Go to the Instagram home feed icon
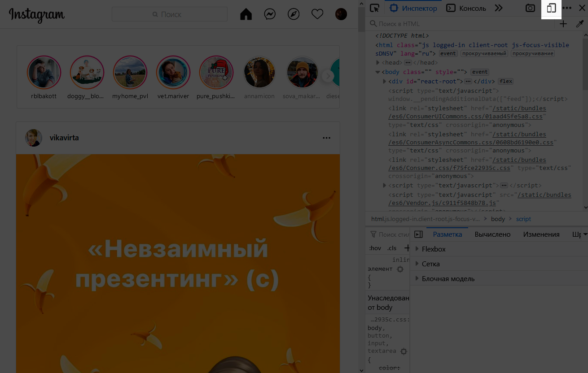 coord(246,14)
